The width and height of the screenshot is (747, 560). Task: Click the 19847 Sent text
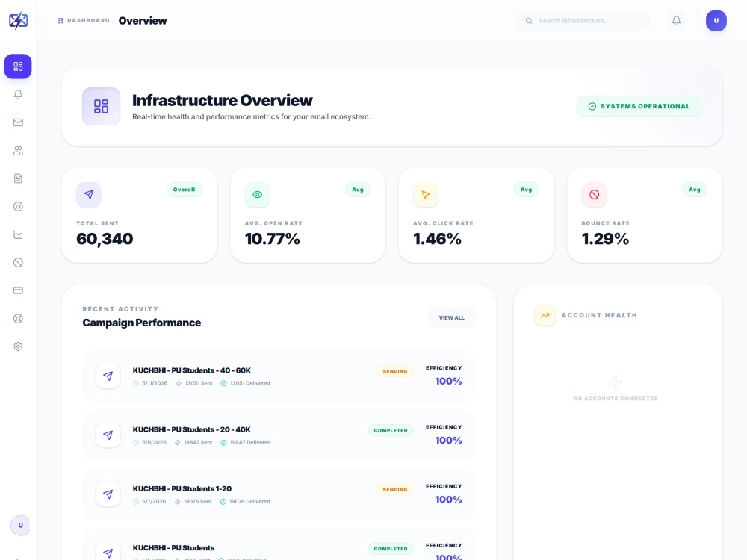point(198,442)
